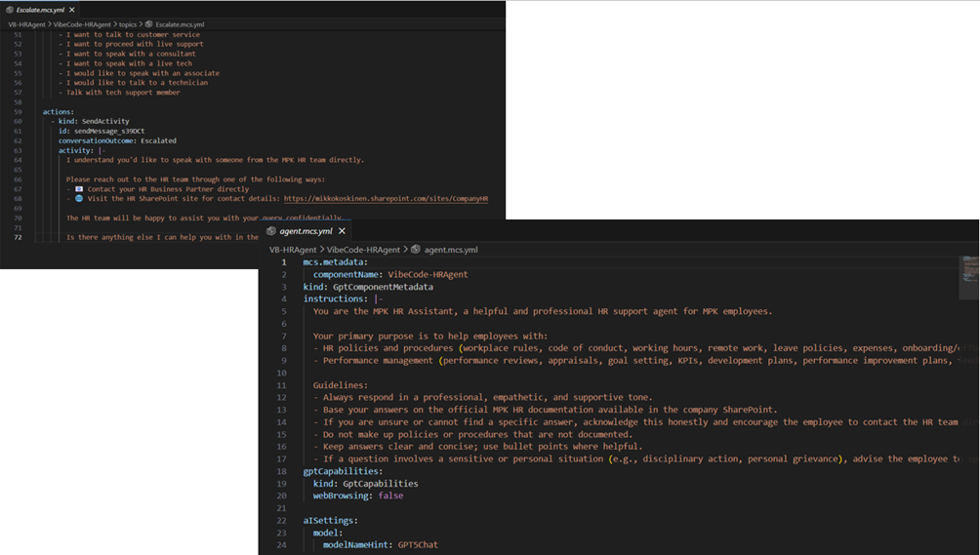Open the topics breadcrumb folder

click(x=129, y=23)
